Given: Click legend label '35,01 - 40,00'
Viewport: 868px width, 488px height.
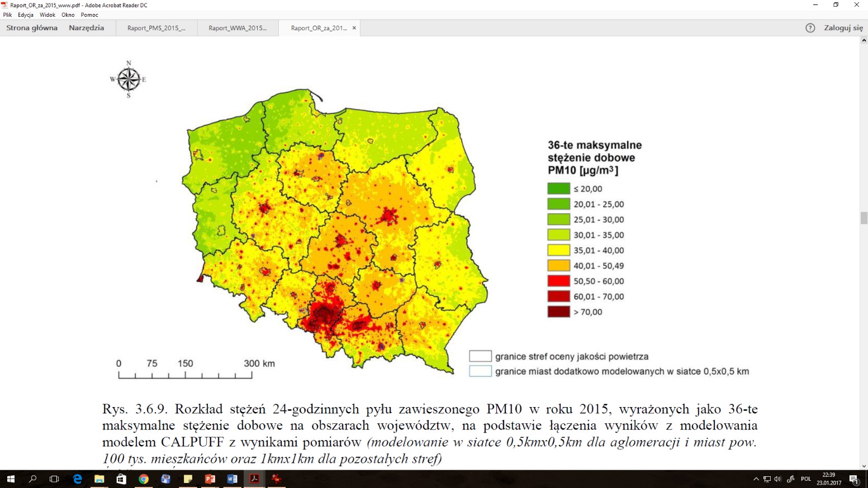Looking at the screenshot, I should tap(599, 251).
